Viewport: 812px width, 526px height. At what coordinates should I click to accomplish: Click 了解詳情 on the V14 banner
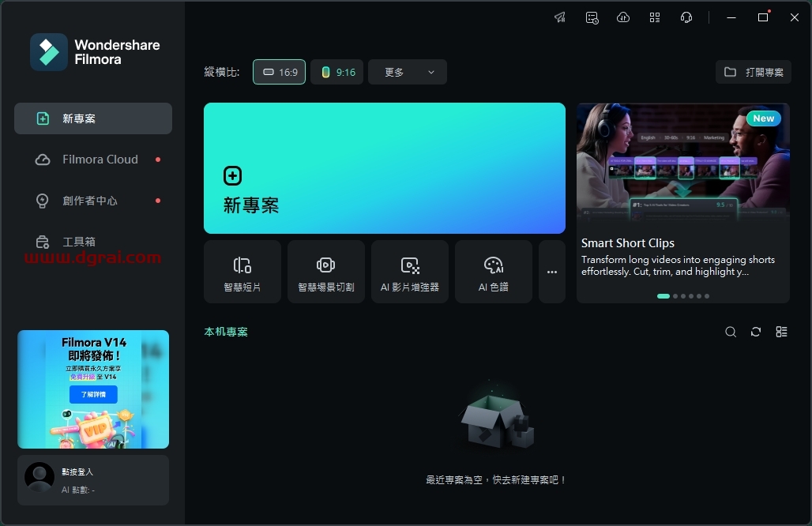coord(93,394)
